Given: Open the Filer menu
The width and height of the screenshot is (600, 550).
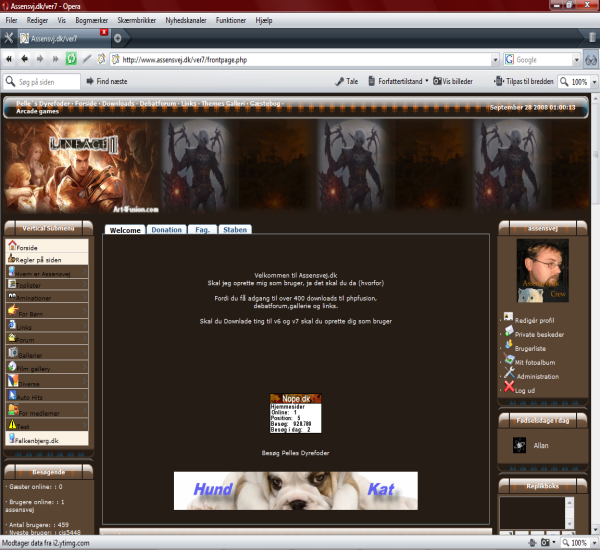Looking at the screenshot, I should click(x=11, y=20).
